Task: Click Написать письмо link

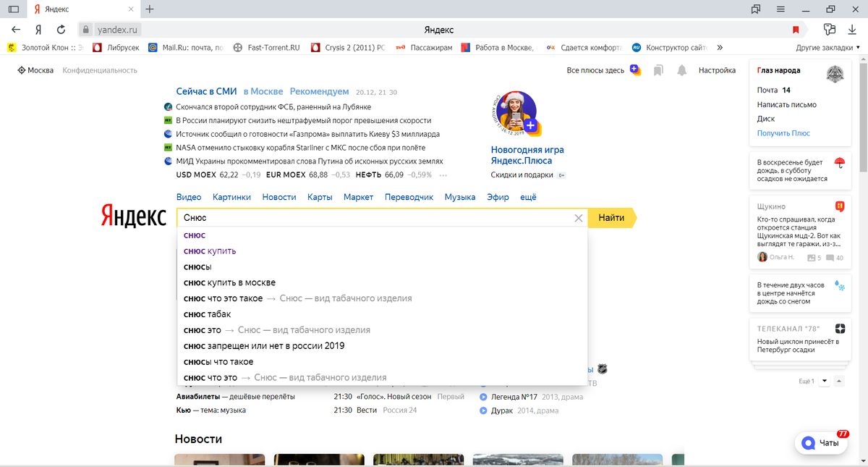Action: click(786, 104)
